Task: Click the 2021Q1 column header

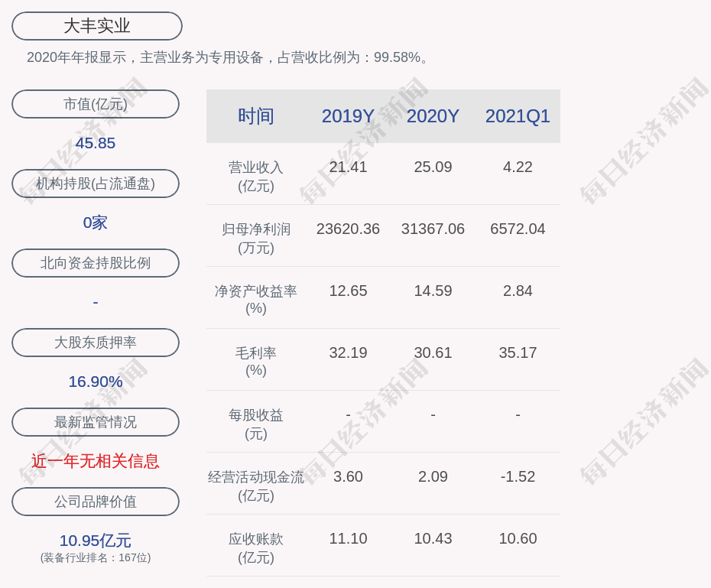Action: [x=518, y=116]
